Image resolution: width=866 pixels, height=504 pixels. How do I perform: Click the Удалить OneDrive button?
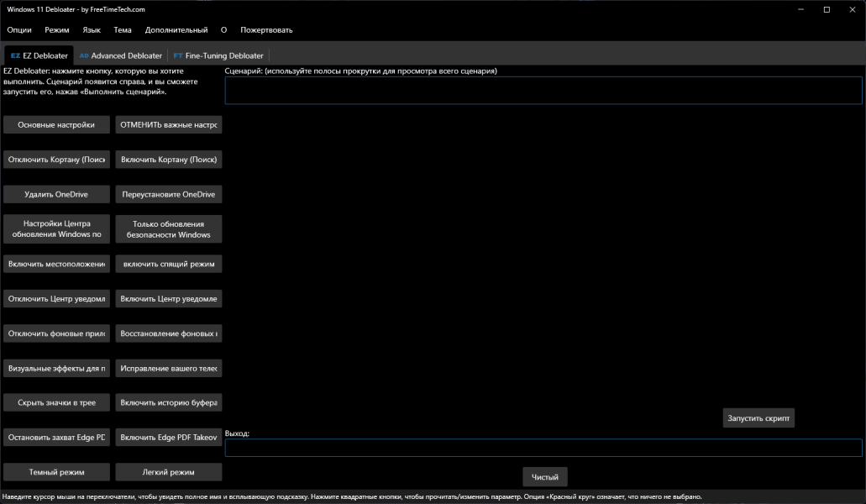(x=56, y=194)
